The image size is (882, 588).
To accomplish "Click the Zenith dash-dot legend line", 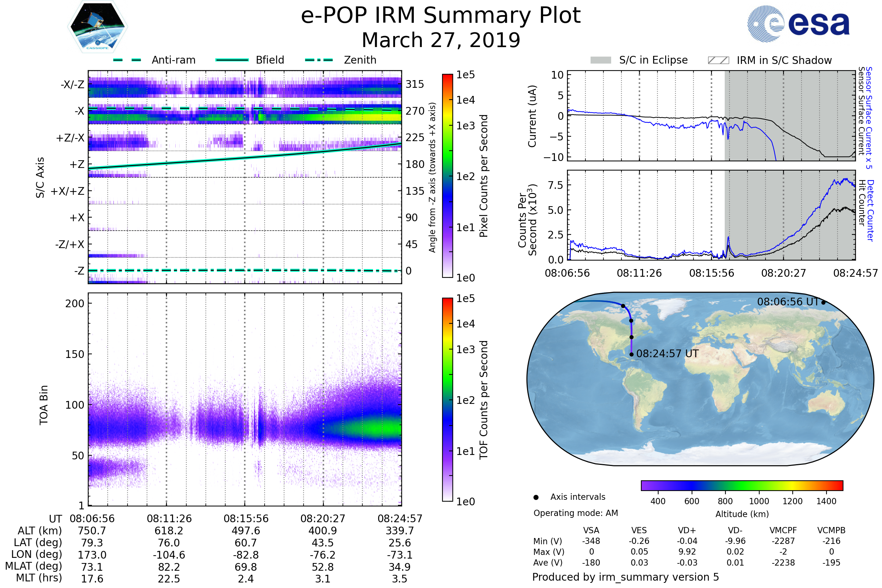I will pos(319,60).
